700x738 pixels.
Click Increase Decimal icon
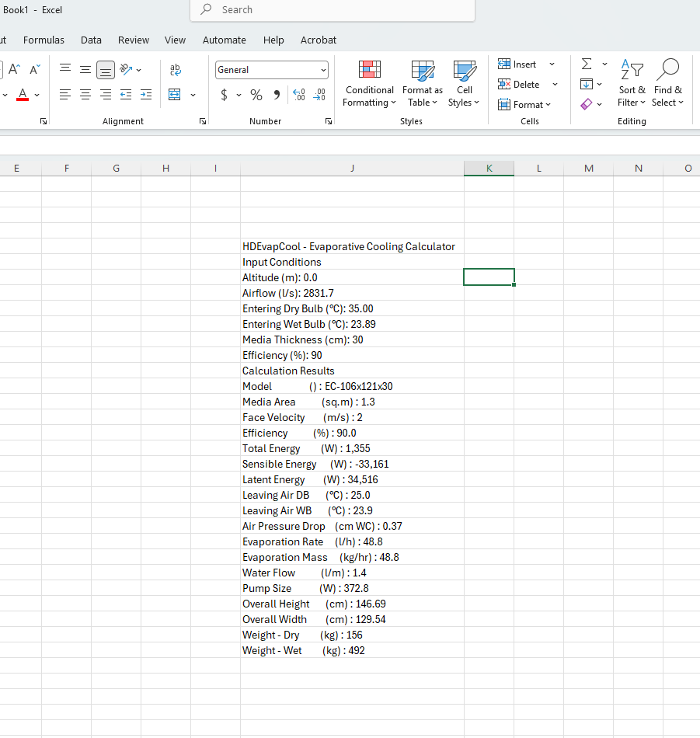pos(299,95)
